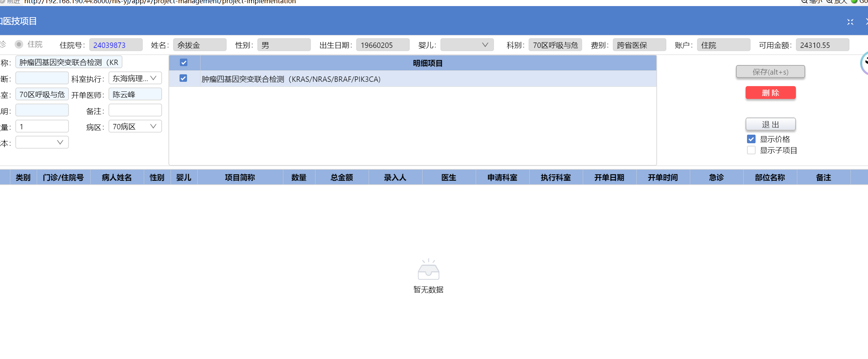Click the 保存(alt+s) button
868x359 pixels.
point(770,72)
